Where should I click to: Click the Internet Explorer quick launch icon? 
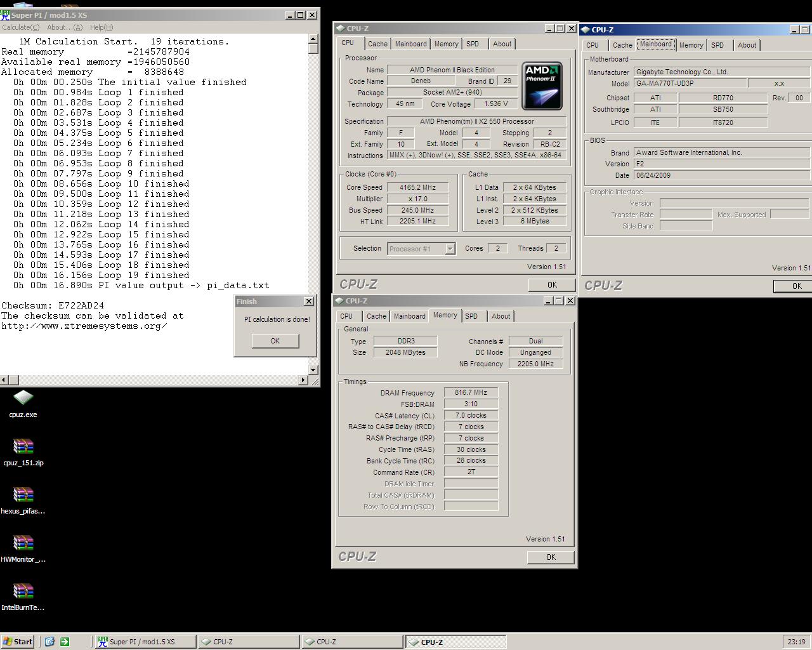49,642
